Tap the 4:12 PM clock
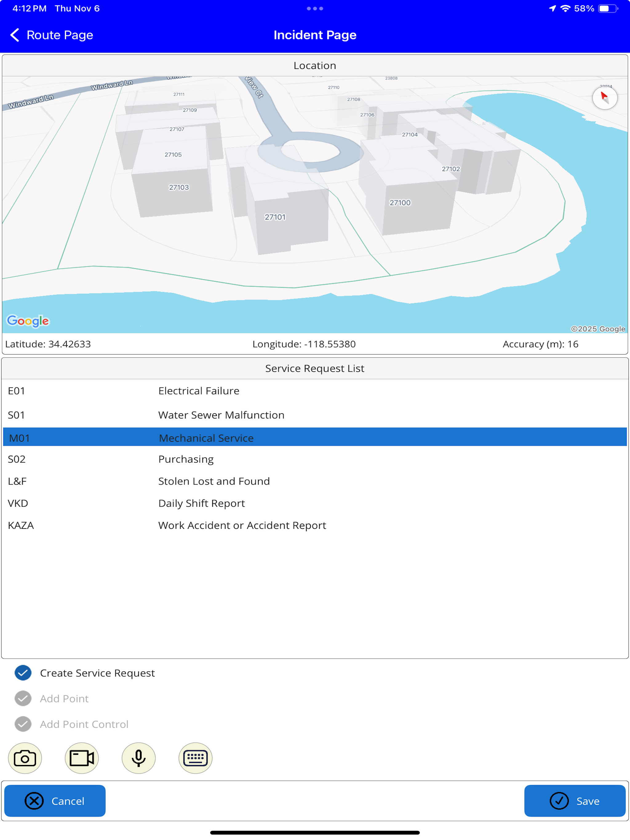 pos(30,8)
